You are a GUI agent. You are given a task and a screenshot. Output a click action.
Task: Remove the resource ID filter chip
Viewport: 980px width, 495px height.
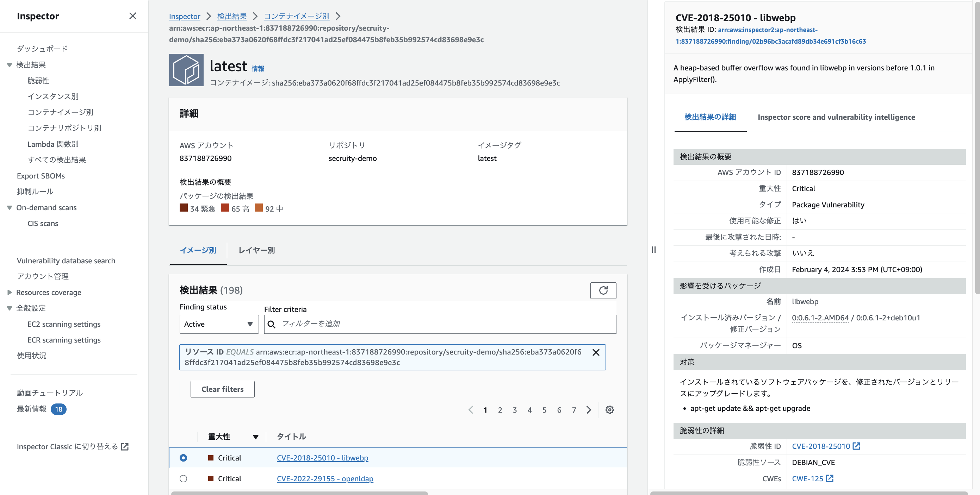(x=596, y=352)
